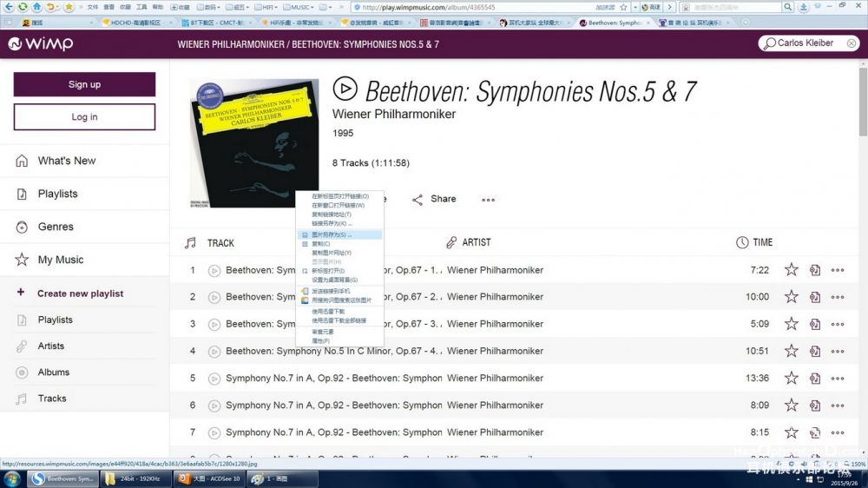
Task: Open more options for track 1
Action: [838, 270]
